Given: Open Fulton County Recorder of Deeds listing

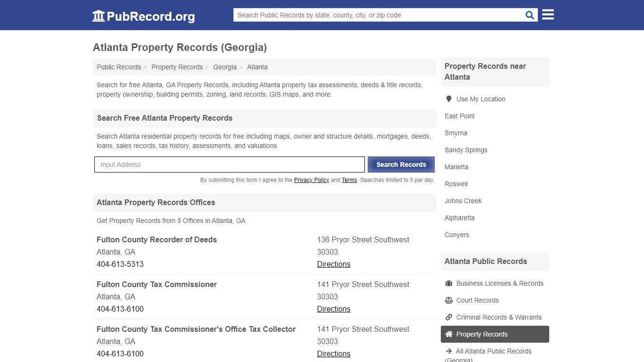Looking at the screenshot, I should coord(157,239).
